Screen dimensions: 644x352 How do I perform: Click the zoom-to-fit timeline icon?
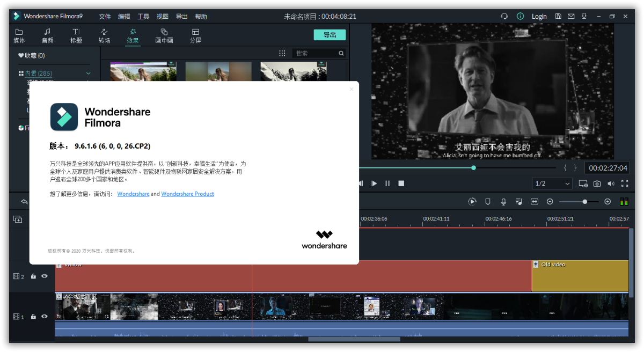[x=535, y=202]
